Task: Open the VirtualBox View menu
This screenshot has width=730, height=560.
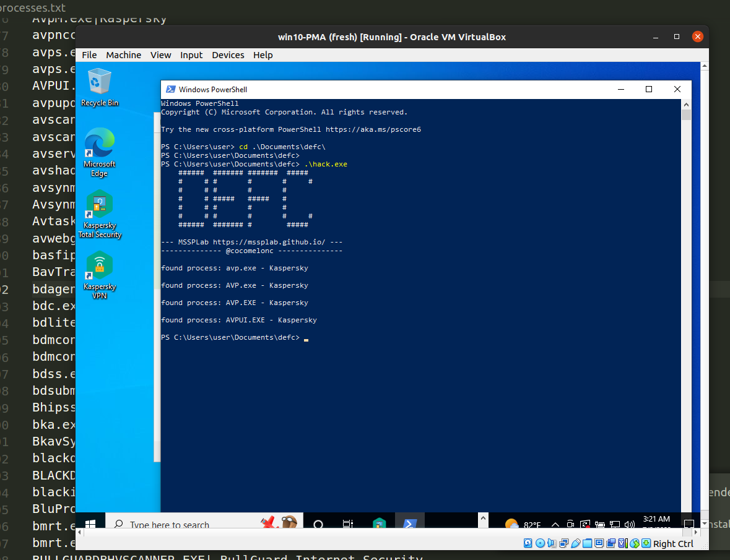Action: (160, 55)
